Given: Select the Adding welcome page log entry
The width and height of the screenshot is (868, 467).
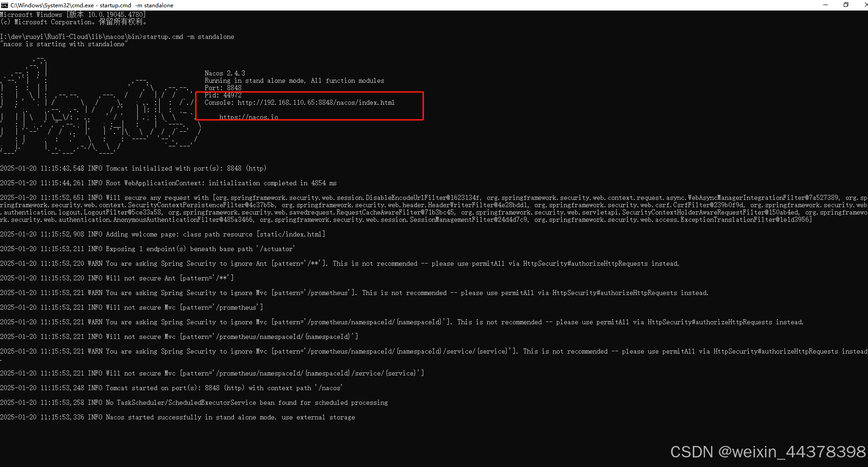Looking at the screenshot, I should 162,234.
